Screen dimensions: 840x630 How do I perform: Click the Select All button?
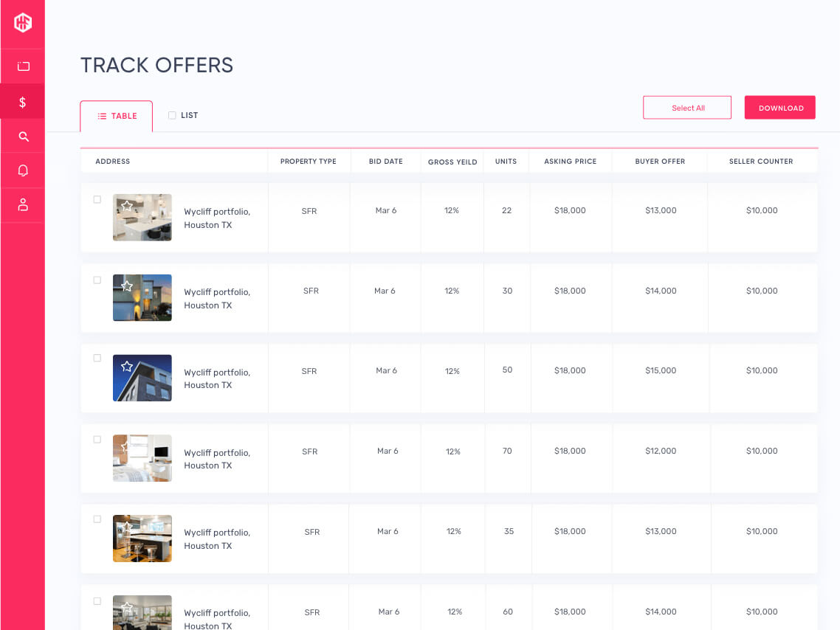(x=687, y=108)
